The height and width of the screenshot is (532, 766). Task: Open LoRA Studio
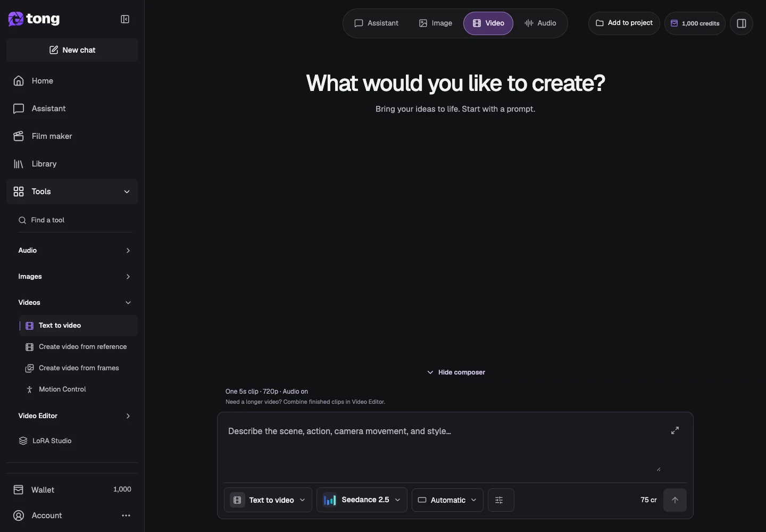72,441
